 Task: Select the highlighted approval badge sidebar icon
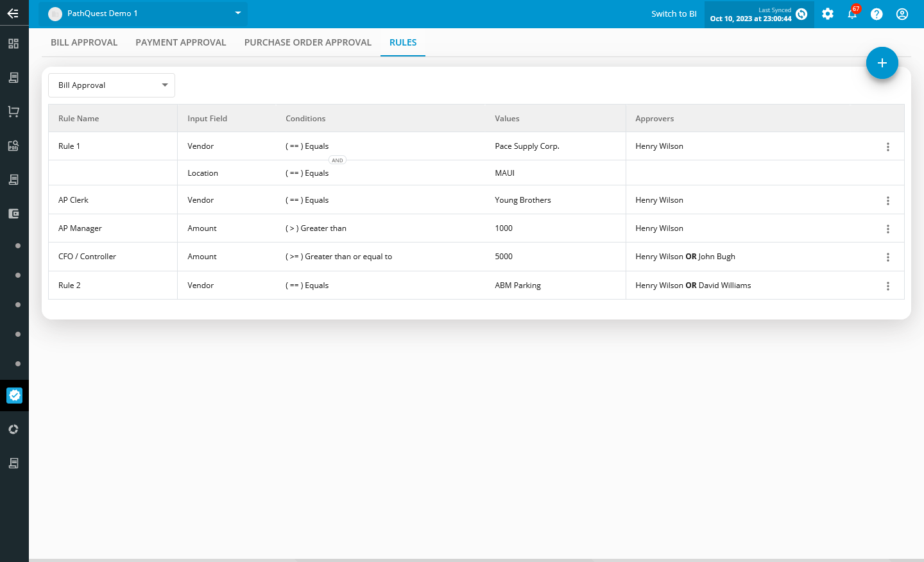pos(14,395)
